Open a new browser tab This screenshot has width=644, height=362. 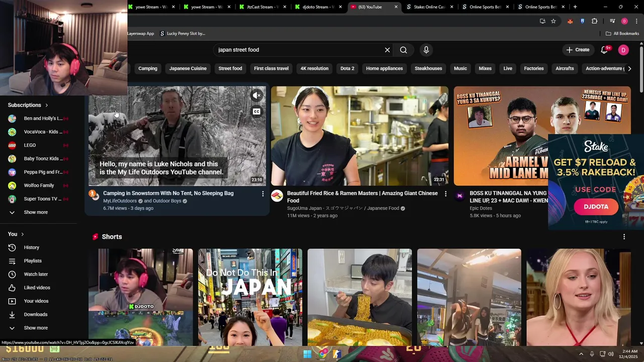tap(575, 7)
